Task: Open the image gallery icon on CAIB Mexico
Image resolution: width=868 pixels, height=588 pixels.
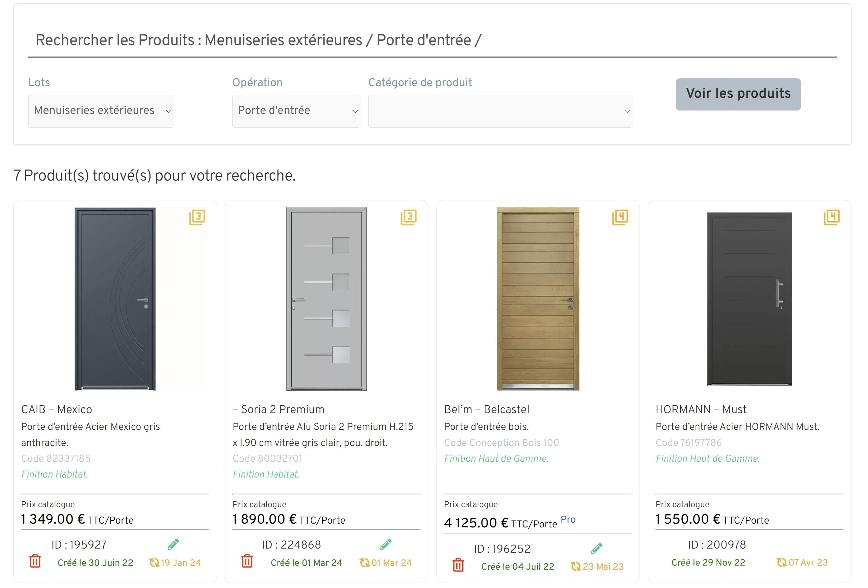Action: [197, 217]
